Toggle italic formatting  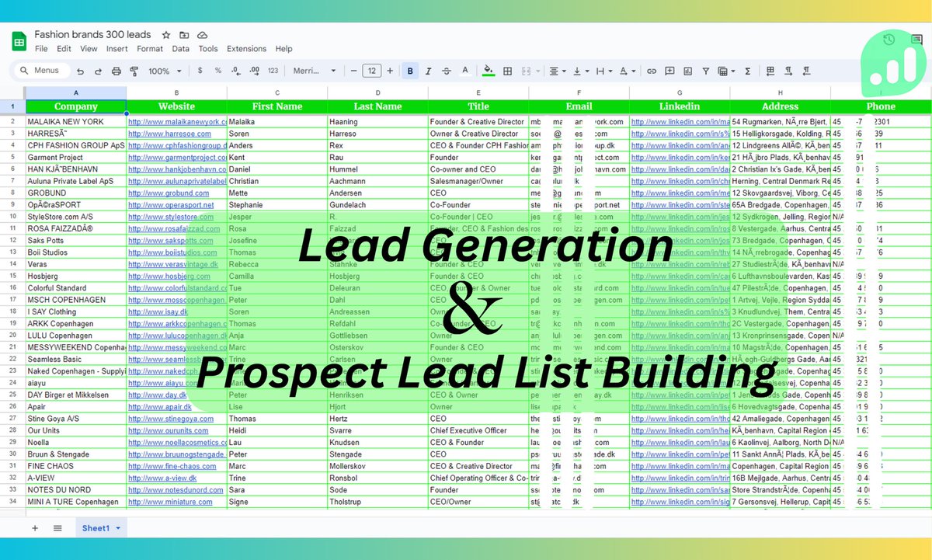click(x=428, y=71)
